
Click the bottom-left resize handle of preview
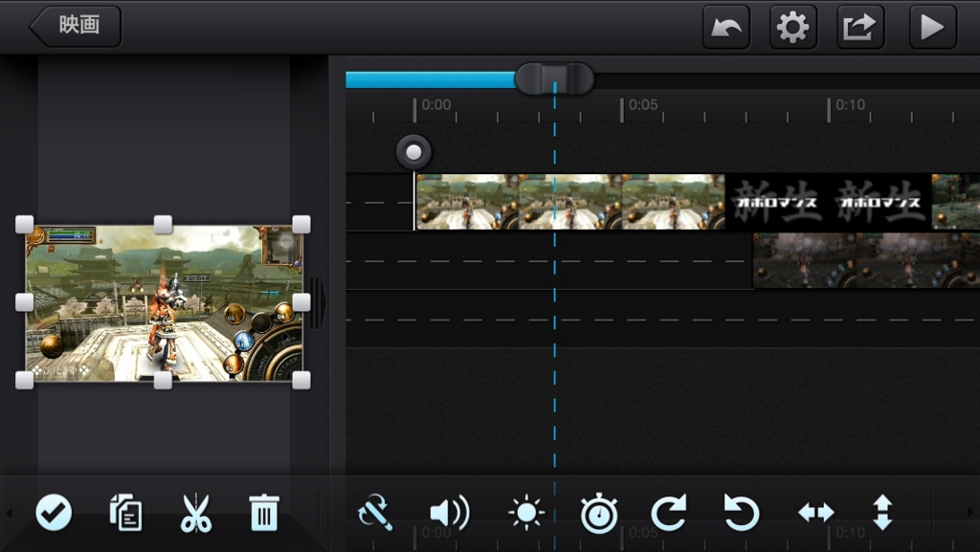(24, 380)
